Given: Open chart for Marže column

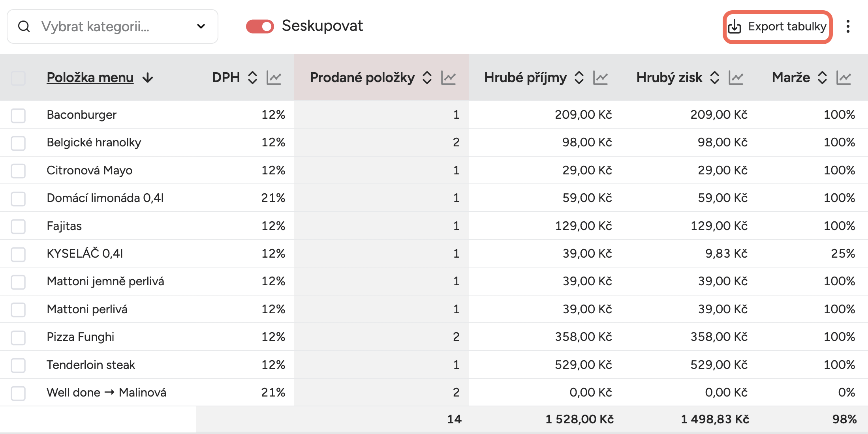Looking at the screenshot, I should tap(844, 77).
